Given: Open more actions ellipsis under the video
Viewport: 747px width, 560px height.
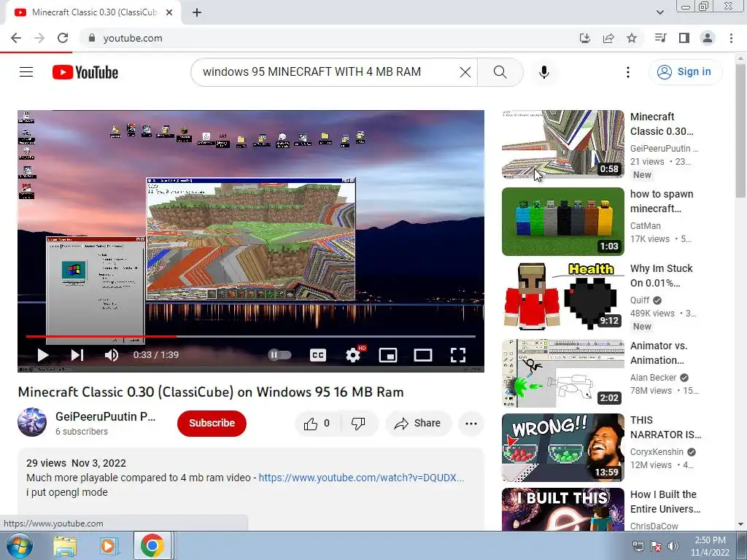Looking at the screenshot, I should 471,423.
